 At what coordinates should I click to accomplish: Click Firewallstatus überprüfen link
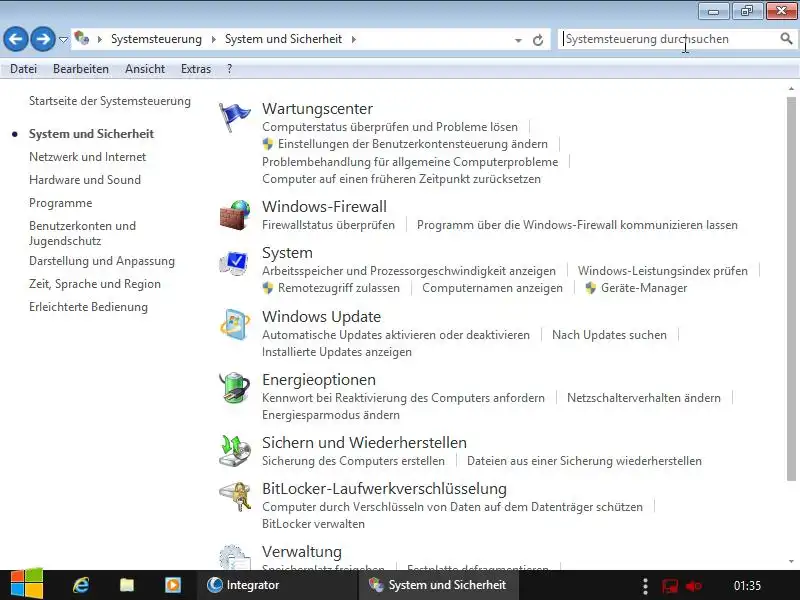pos(328,225)
